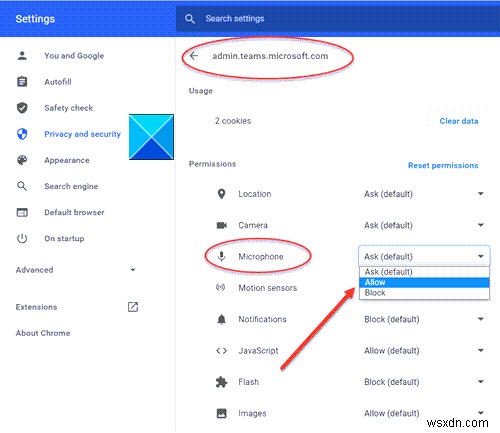
Task: Click the Privacy and security shield icon
Action: (x=22, y=134)
